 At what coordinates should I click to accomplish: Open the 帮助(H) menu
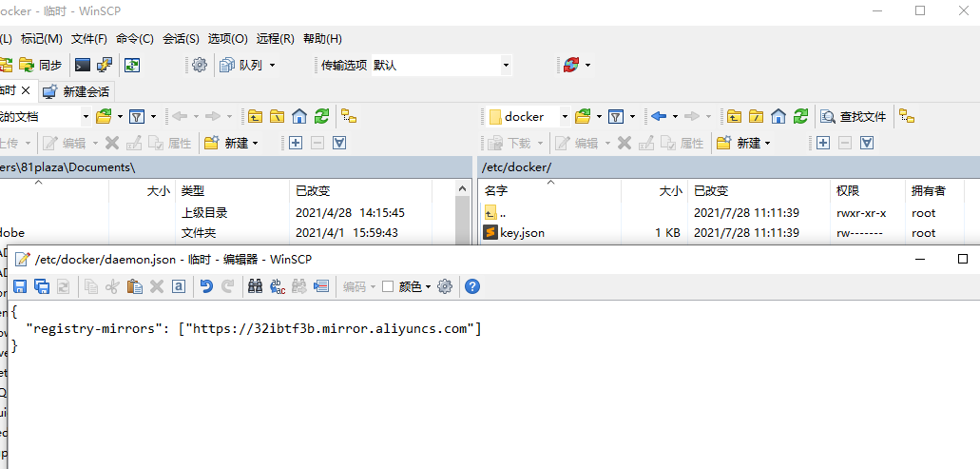(x=322, y=39)
